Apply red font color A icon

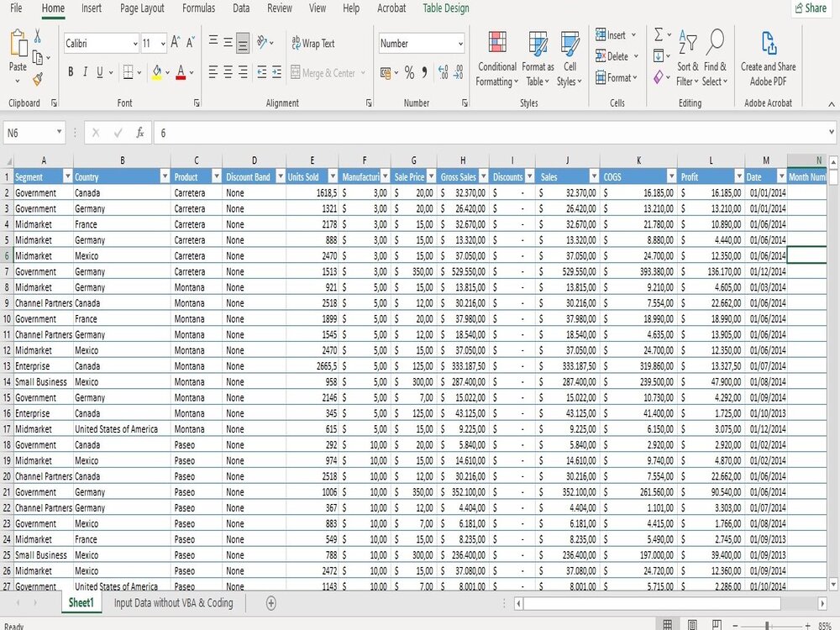coord(181,71)
